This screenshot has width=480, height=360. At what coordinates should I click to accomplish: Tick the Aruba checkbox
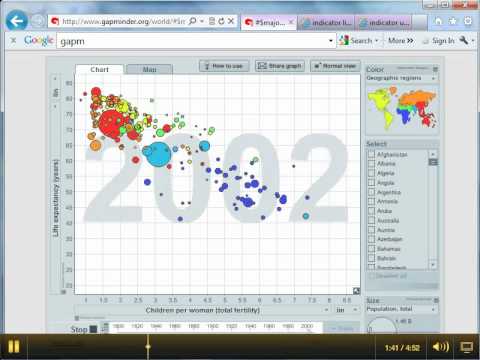[371, 211]
